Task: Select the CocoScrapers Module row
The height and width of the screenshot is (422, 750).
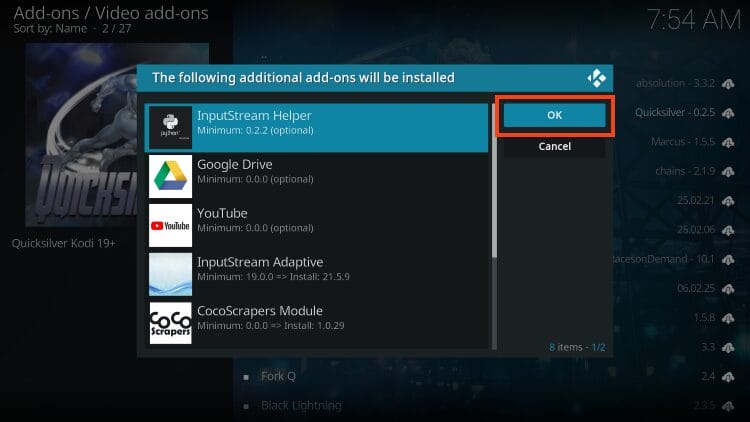Action: pyautogui.click(x=317, y=323)
